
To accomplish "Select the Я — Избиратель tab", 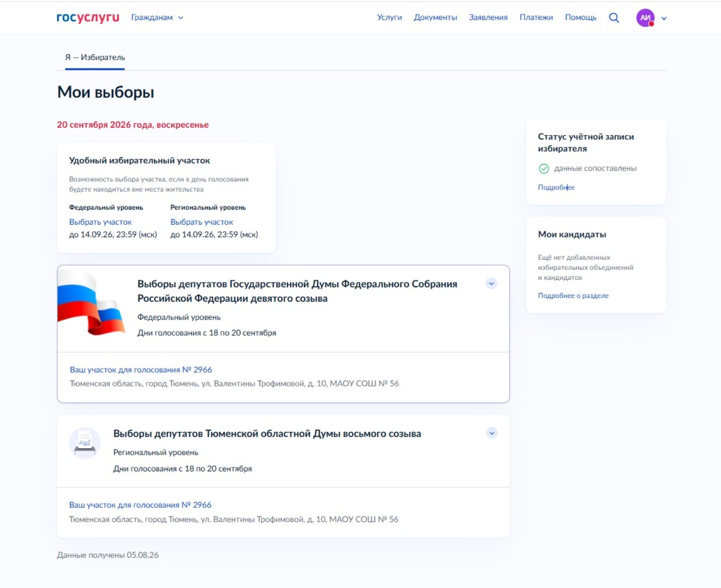I will tap(95, 57).
